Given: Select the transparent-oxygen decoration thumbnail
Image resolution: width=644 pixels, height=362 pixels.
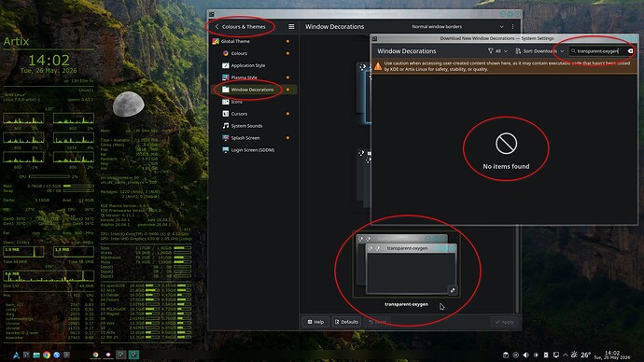Looking at the screenshot, I should (x=406, y=265).
